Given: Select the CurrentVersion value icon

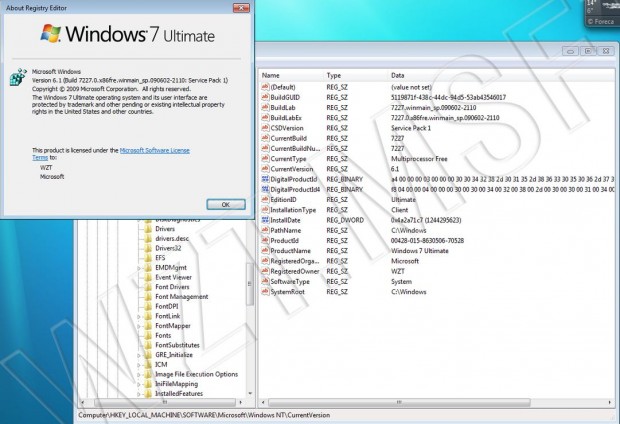Looking at the screenshot, I should coord(265,169).
